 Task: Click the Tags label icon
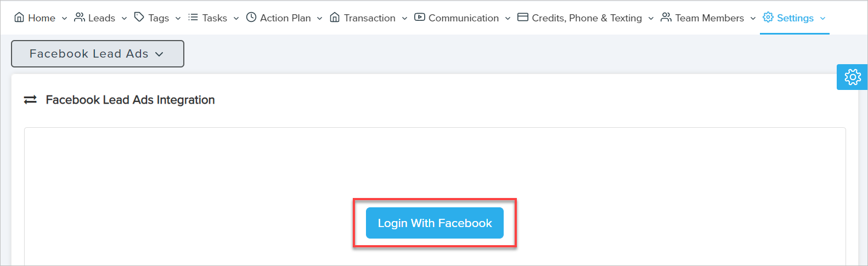click(139, 18)
